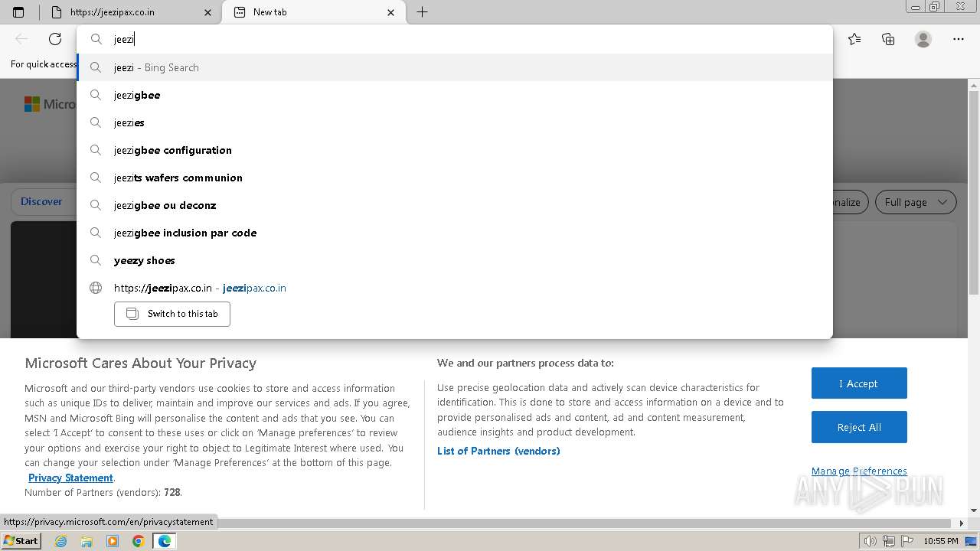The height and width of the screenshot is (551, 980).
Task: Click the Discover tab
Action: point(41,201)
